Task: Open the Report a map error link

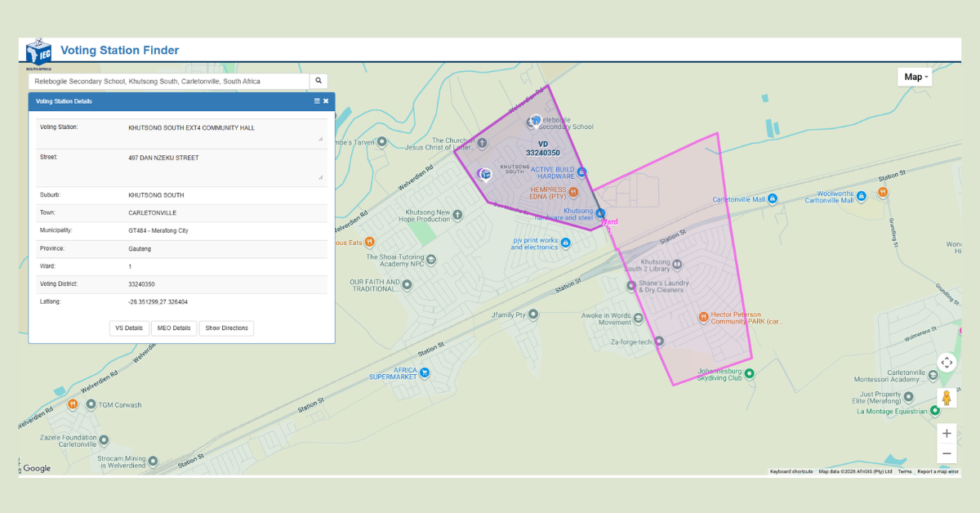Action: (938, 471)
